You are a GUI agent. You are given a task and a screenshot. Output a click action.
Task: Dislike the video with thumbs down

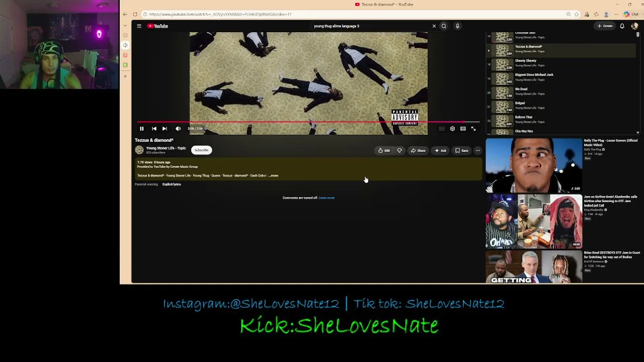click(x=399, y=150)
